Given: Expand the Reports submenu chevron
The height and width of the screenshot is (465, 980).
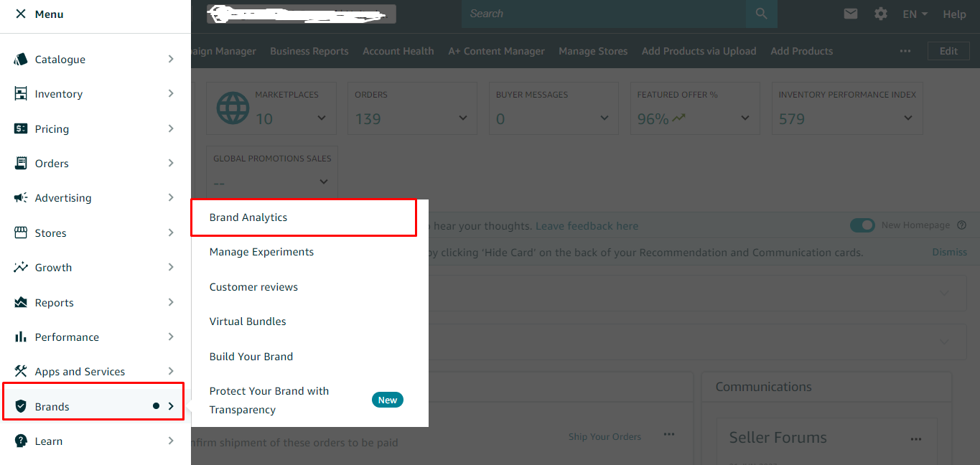Looking at the screenshot, I should 171,302.
